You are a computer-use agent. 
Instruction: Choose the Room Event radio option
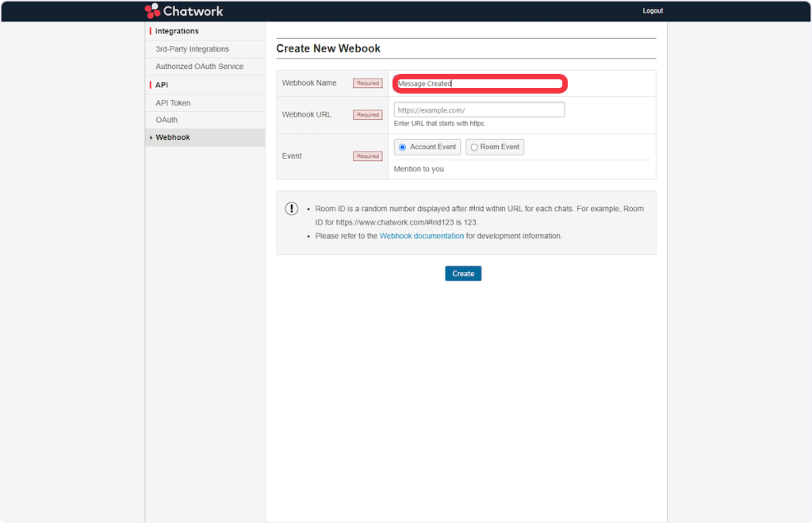coord(474,148)
